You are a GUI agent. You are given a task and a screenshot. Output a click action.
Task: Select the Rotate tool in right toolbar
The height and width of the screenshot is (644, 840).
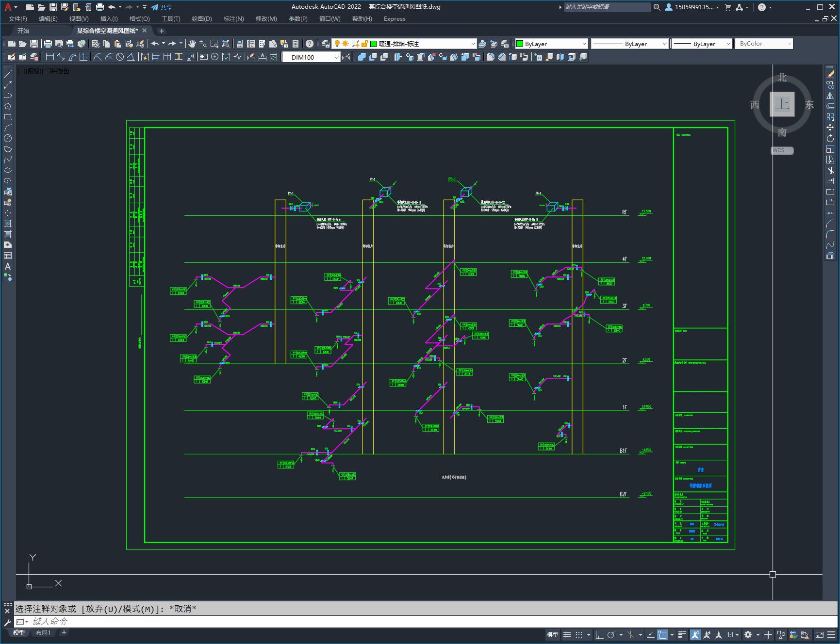pyautogui.click(x=830, y=138)
